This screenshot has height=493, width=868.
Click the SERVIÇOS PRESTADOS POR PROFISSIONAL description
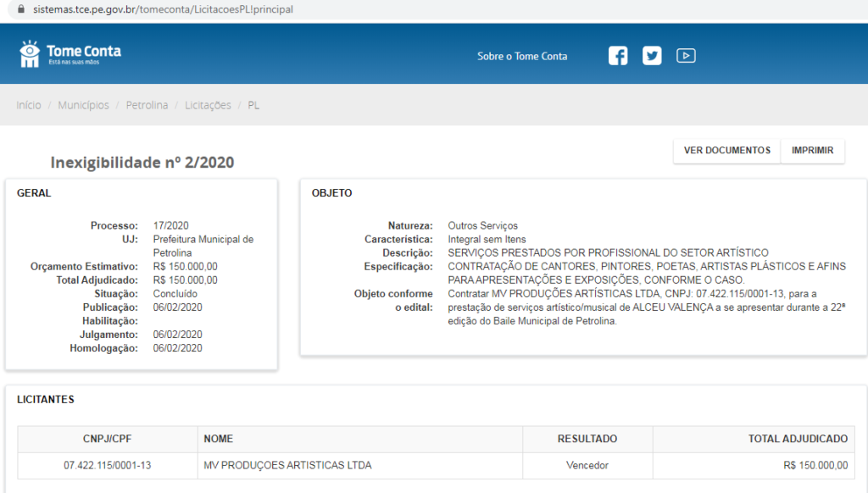coord(608,253)
